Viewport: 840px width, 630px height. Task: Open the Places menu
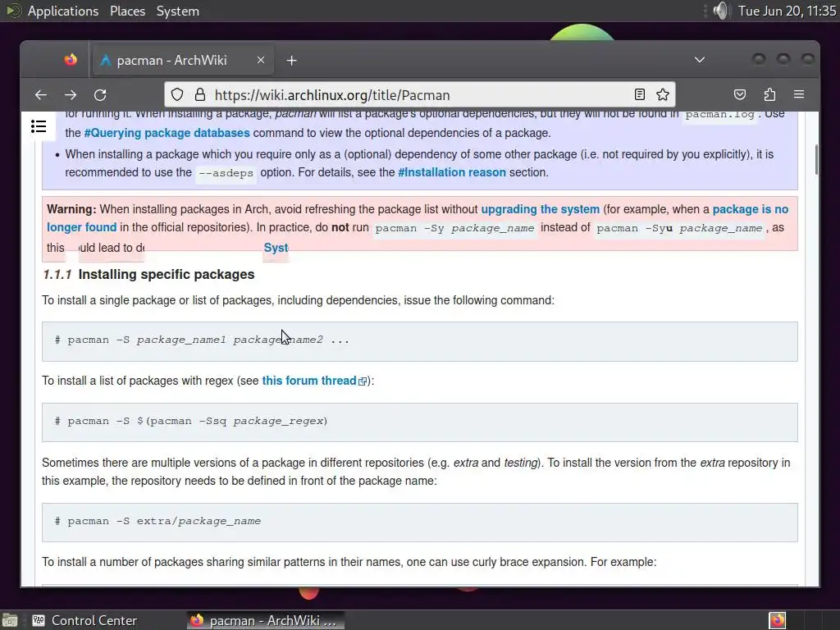127,11
